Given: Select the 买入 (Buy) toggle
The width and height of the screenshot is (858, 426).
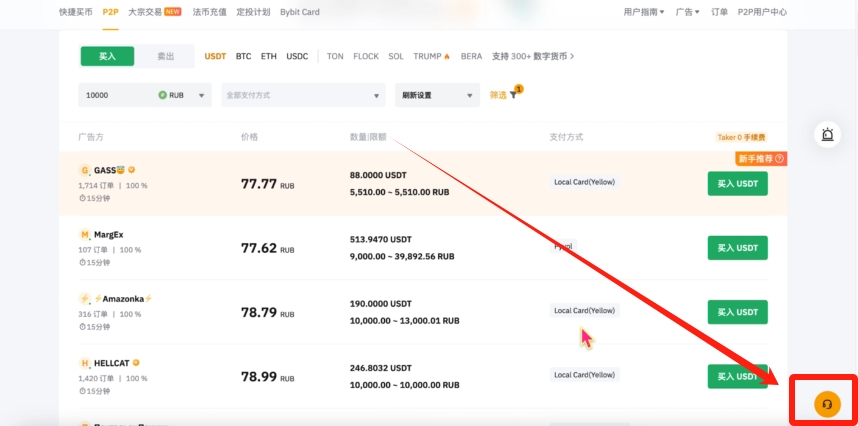Looking at the screenshot, I should pyautogui.click(x=107, y=56).
